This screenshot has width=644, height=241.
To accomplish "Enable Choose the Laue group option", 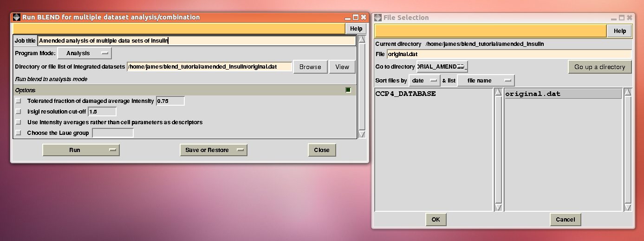I will (19, 133).
